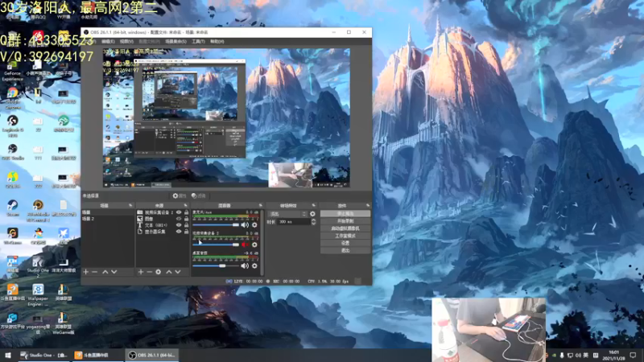Toggle lock on 视频采集设备 2 source
The height and width of the screenshot is (362, 644).
[x=187, y=212]
